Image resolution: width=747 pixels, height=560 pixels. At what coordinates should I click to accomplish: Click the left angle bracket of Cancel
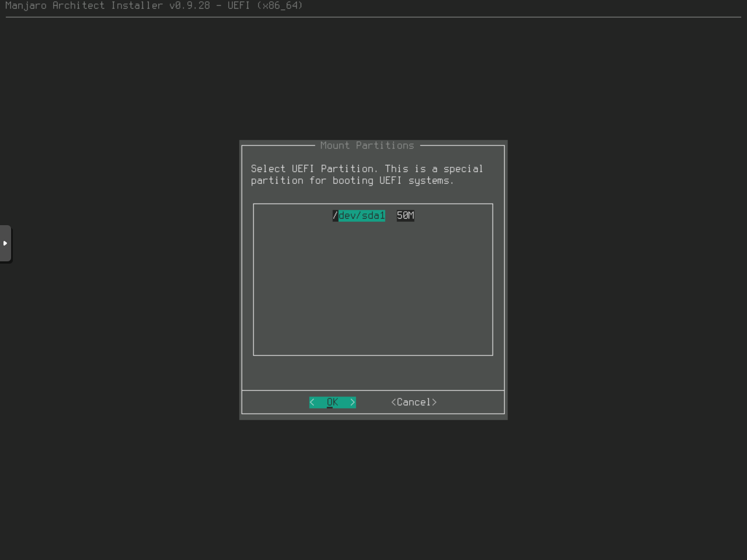click(x=394, y=402)
